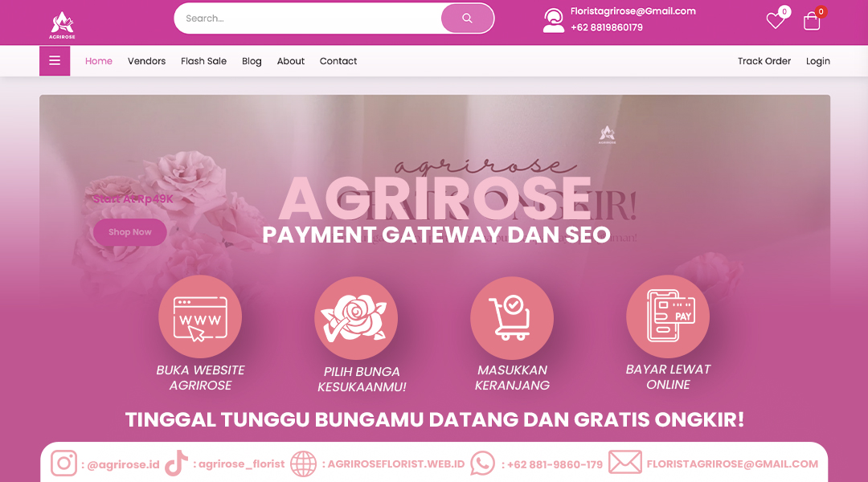Image resolution: width=868 pixels, height=482 pixels.
Task: Go to the Flash Sale page
Action: [203, 61]
